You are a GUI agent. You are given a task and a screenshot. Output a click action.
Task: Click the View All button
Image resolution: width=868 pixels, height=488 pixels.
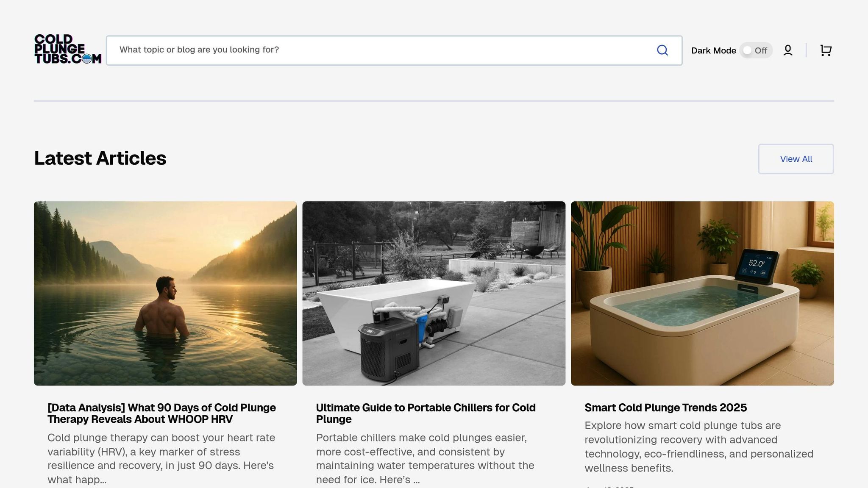[x=796, y=159]
